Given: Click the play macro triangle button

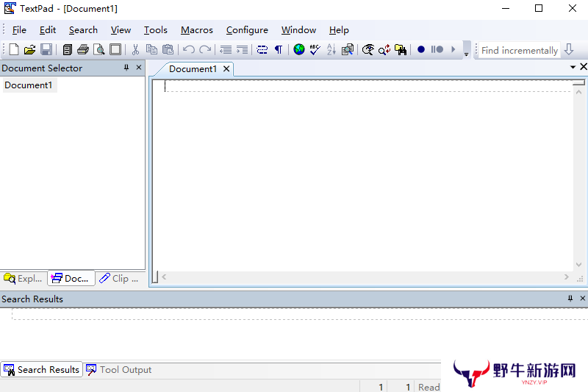Looking at the screenshot, I should click(x=453, y=49).
